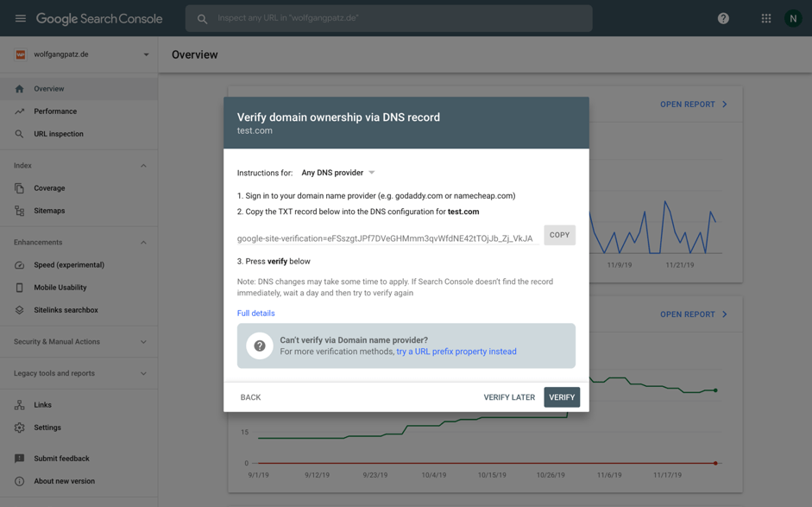Copy the TXT verification record

coord(559,235)
